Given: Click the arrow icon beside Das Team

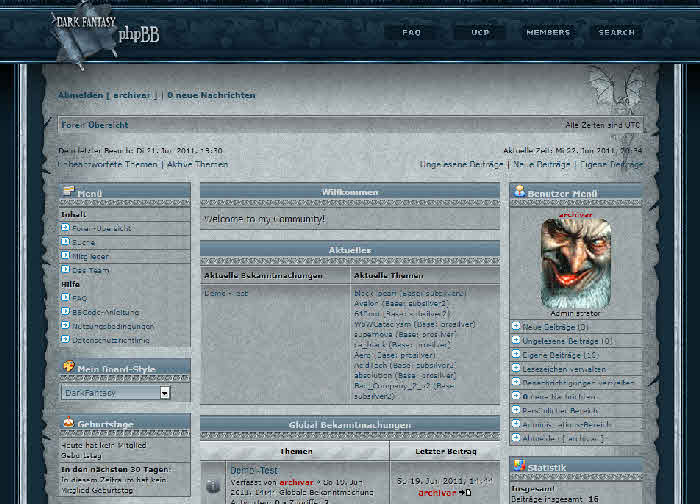Looking at the screenshot, I should pos(66,270).
